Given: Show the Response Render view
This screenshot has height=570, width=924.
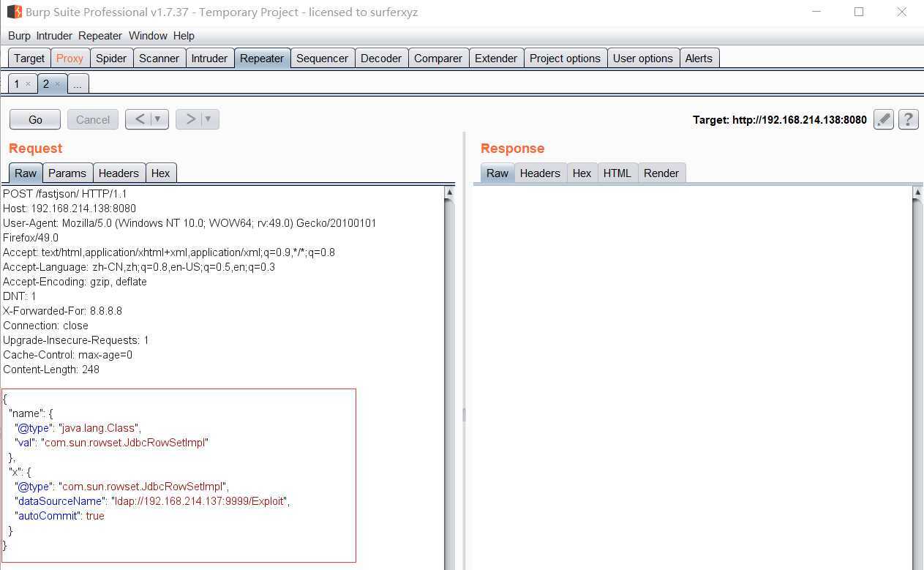Looking at the screenshot, I should click(661, 173).
